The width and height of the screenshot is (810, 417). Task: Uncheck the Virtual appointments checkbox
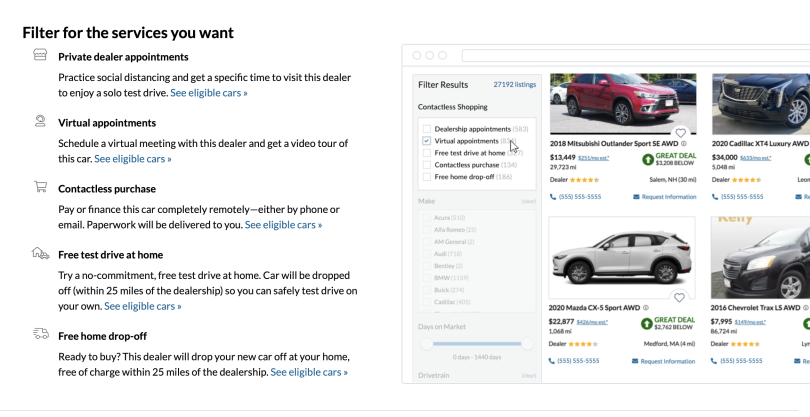[427, 141]
